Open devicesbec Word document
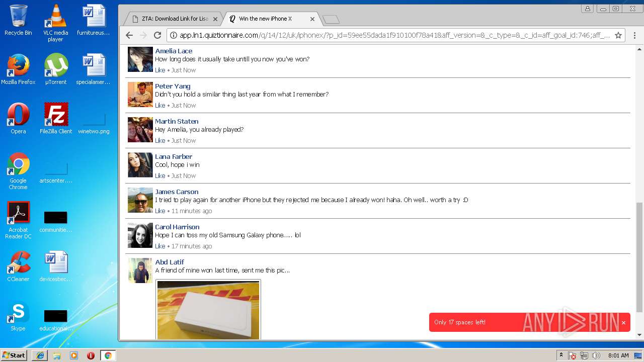 [x=56, y=266]
